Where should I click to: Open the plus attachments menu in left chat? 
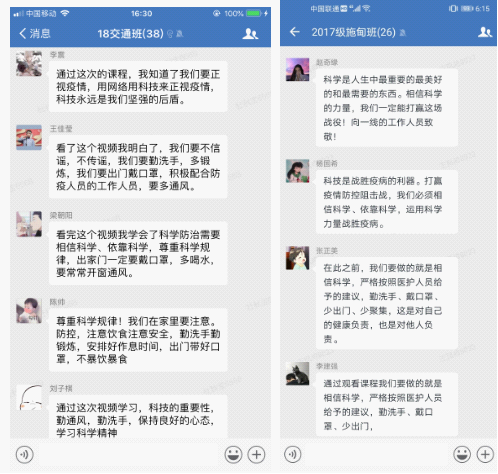pos(256,455)
